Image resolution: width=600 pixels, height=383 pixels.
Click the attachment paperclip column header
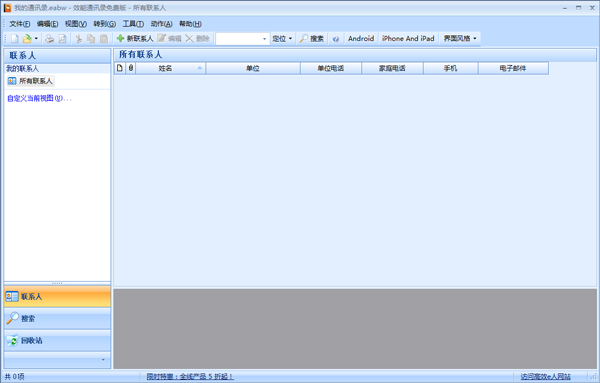coord(130,68)
